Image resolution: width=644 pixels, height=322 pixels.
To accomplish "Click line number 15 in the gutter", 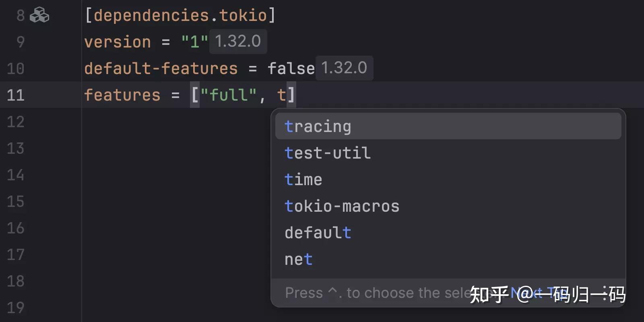I will (16, 201).
